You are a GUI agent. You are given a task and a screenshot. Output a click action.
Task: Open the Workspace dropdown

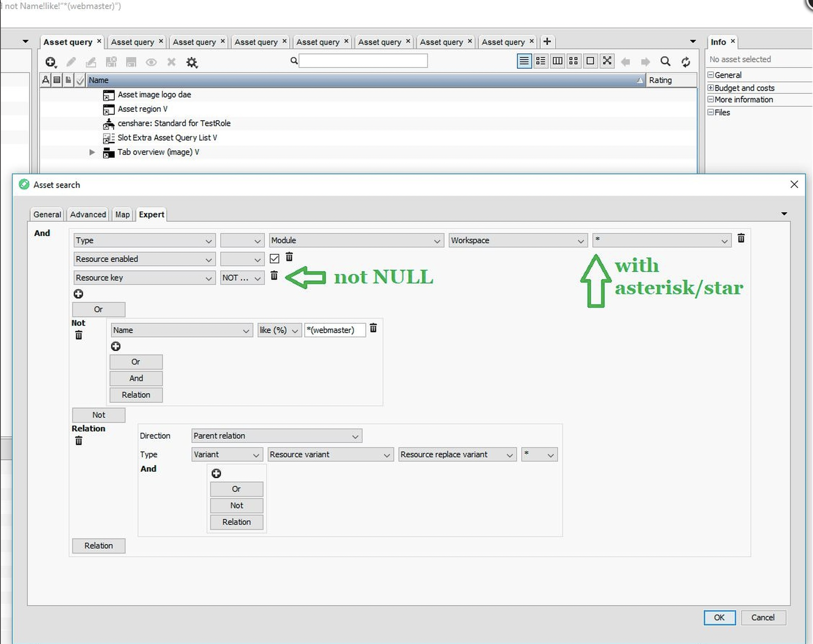click(x=517, y=241)
